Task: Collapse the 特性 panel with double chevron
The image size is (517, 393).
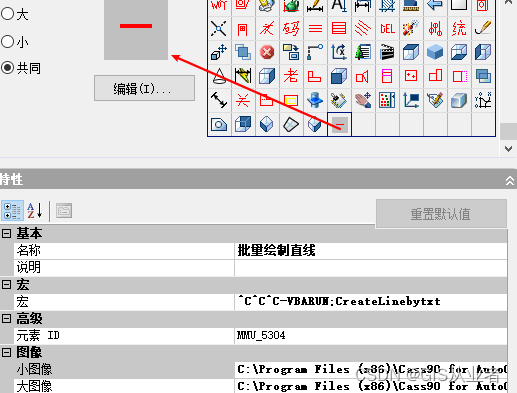Action: (510, 181)
